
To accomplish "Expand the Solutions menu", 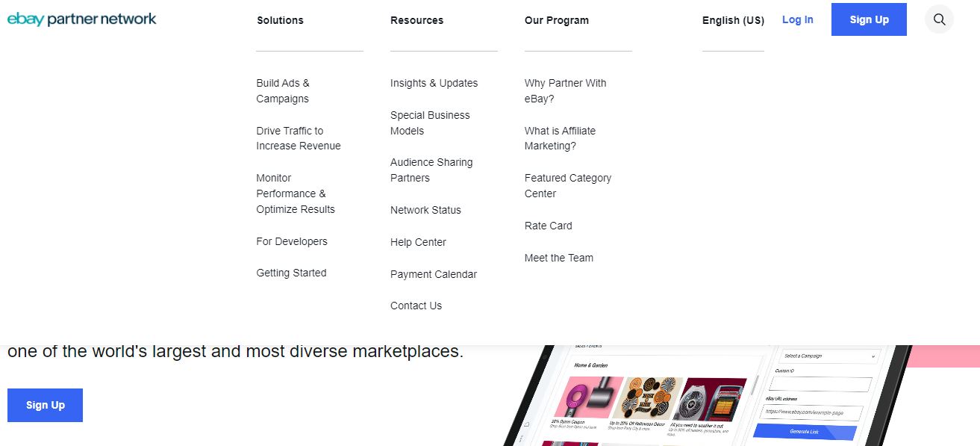I will click(280, 20).
